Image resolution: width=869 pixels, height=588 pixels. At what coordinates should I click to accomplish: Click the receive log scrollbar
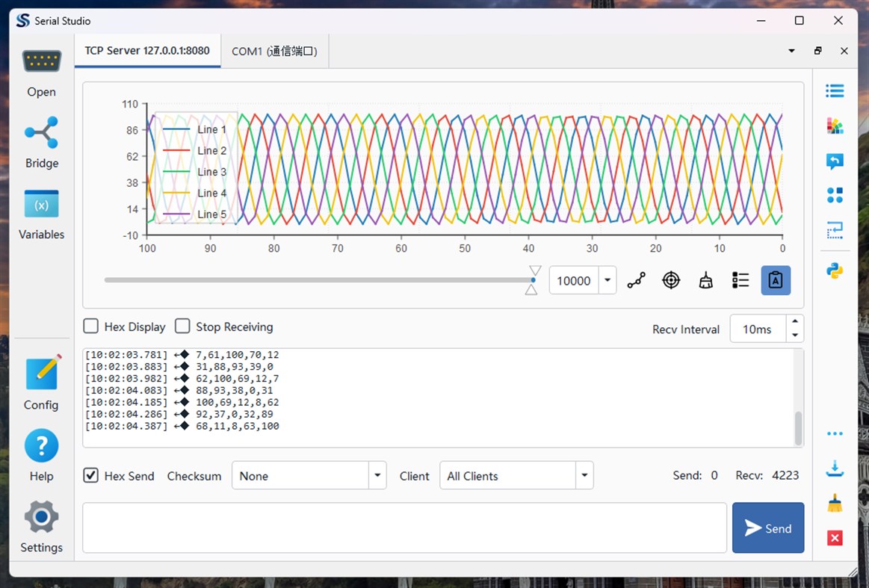(798, 428)
